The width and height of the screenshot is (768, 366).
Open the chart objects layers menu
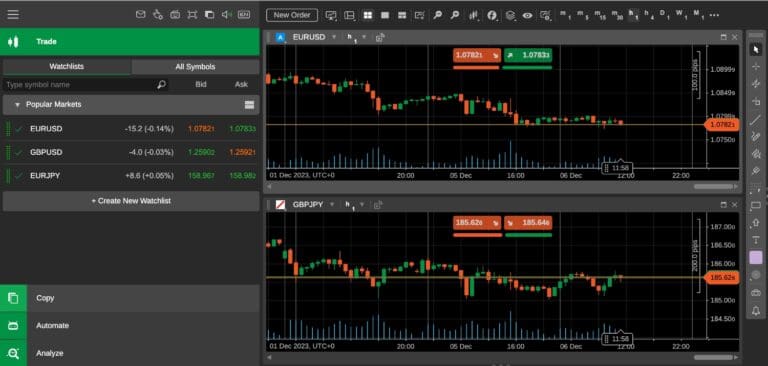pos(510,15)
